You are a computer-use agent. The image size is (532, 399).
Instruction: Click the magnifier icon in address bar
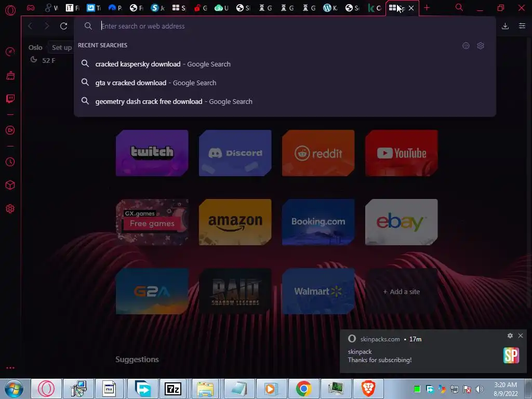pyautogui.click(x=88, y=26)
